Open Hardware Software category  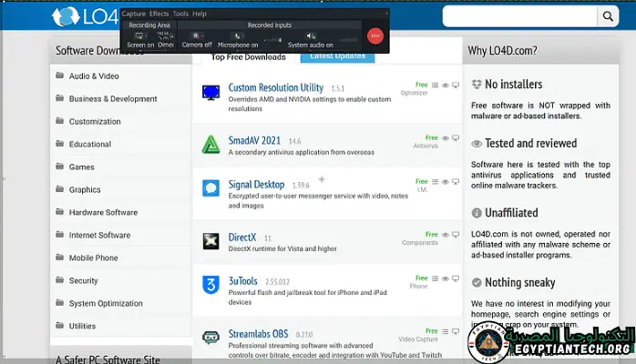[x=103, y=212]
